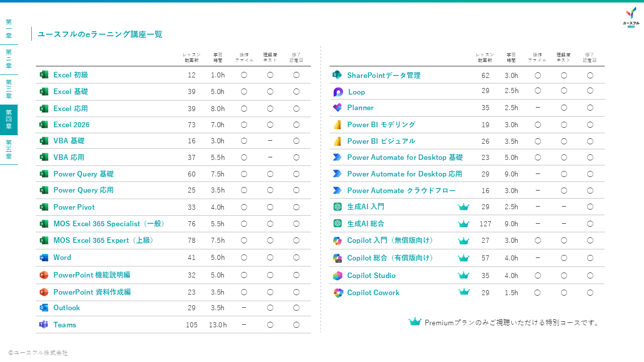Click the Copilot Studio icon

tap(337, 276)
